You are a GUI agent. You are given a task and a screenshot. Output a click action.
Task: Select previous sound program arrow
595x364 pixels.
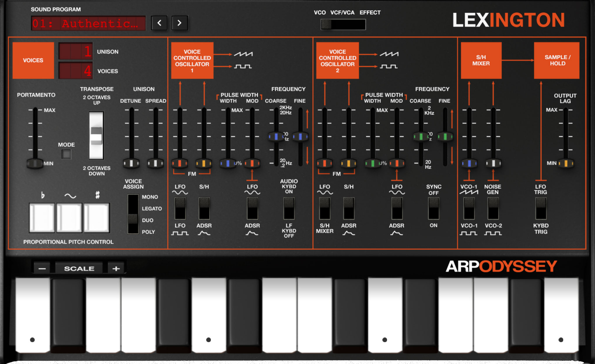[x=159, y=23]
